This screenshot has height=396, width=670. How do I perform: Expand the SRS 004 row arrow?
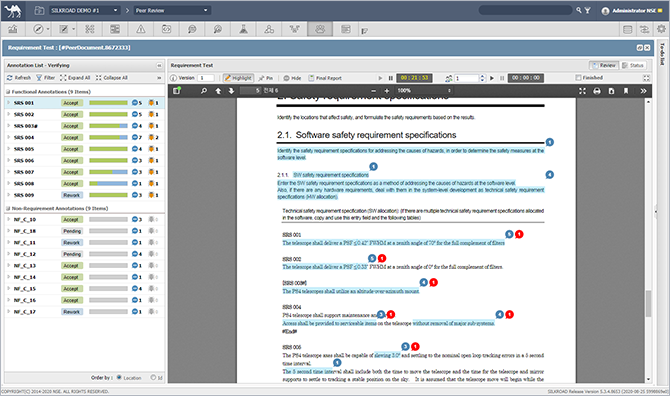8,137
